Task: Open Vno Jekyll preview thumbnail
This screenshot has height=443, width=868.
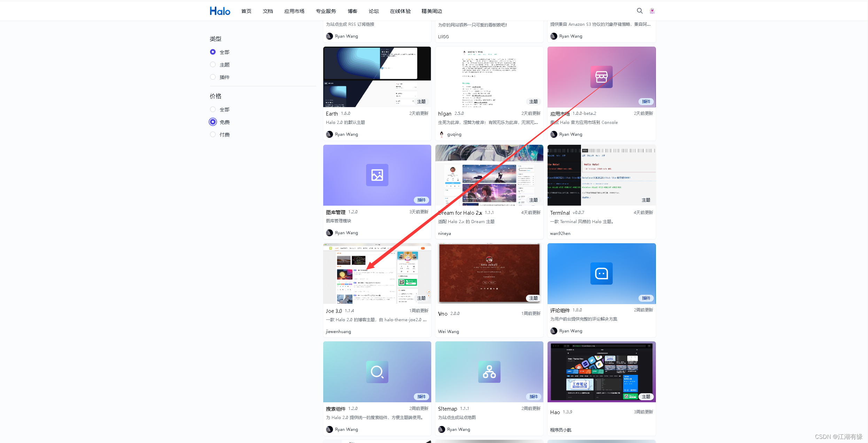Action: point(489,274)
